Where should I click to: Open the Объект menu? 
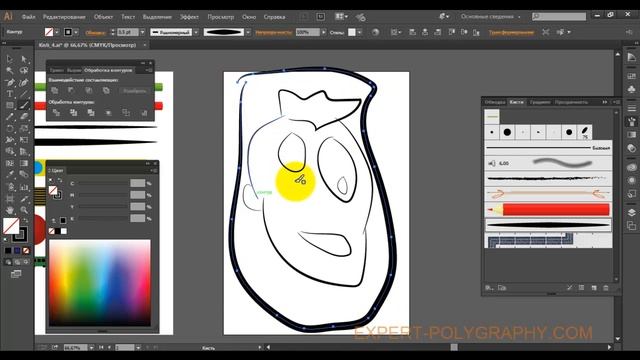coord(103,17)
